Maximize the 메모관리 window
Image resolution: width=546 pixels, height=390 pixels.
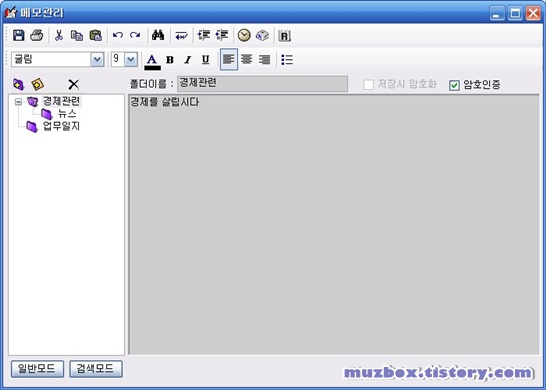click(515, 13)
